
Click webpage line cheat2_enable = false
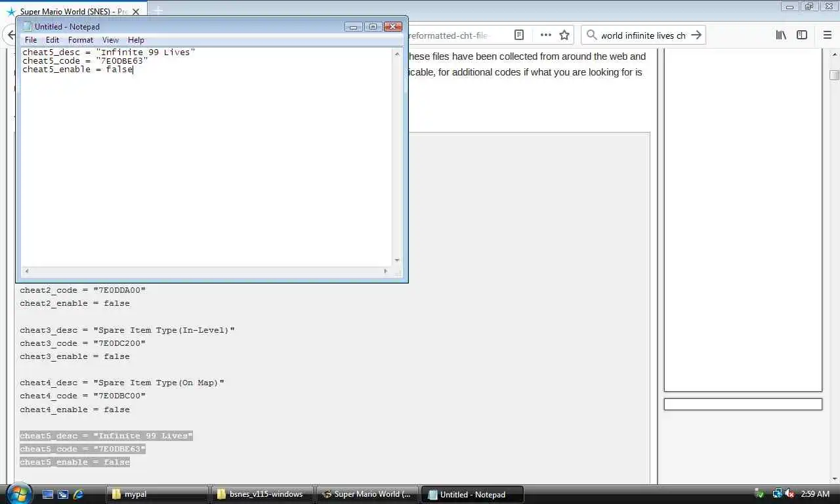75,303
